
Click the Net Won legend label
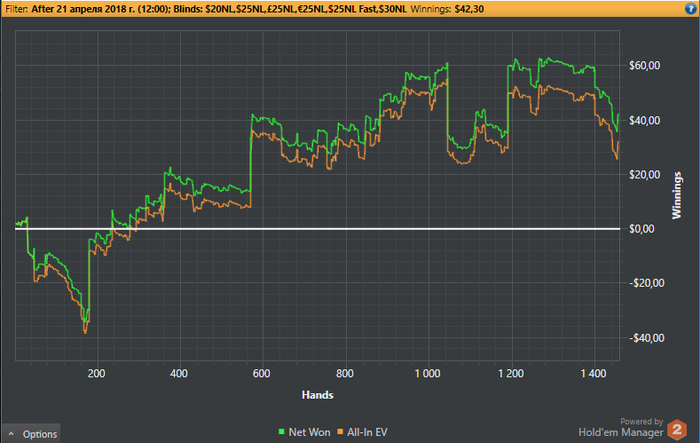(309, 432)
